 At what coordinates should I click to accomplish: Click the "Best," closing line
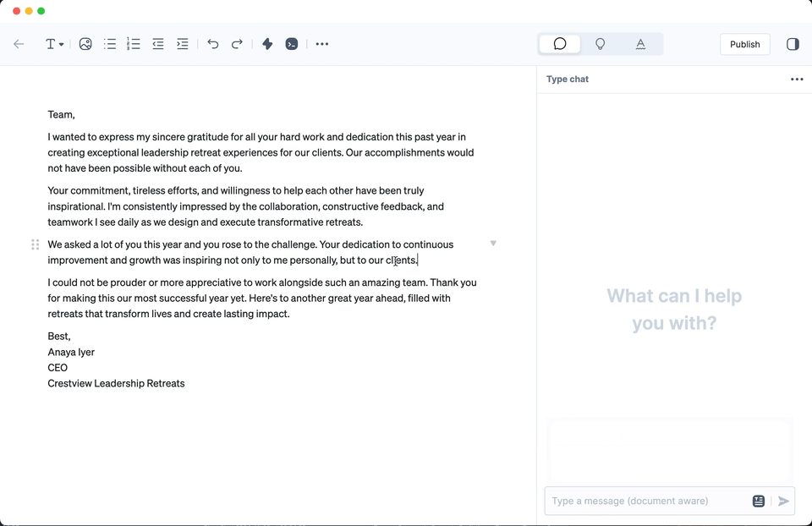pyautogui.click(x=59, y=336)
